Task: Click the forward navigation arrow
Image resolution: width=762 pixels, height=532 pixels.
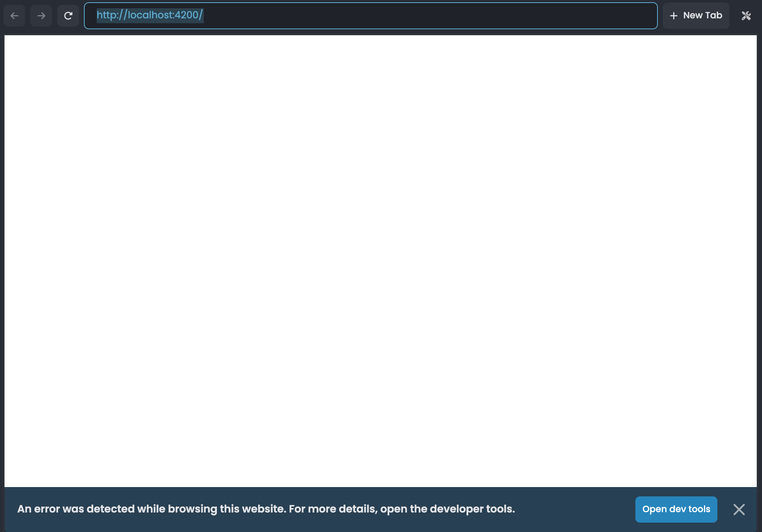Action: [x=41, y=16]
